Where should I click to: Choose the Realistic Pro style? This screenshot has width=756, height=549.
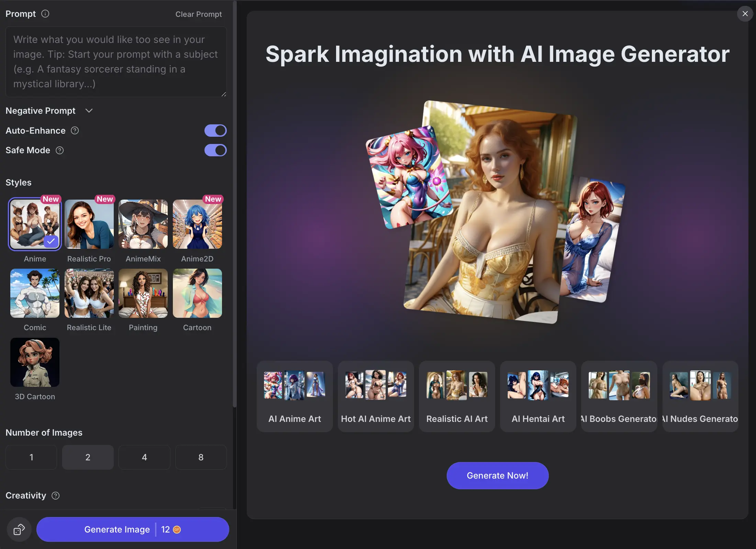pos(89,224)
